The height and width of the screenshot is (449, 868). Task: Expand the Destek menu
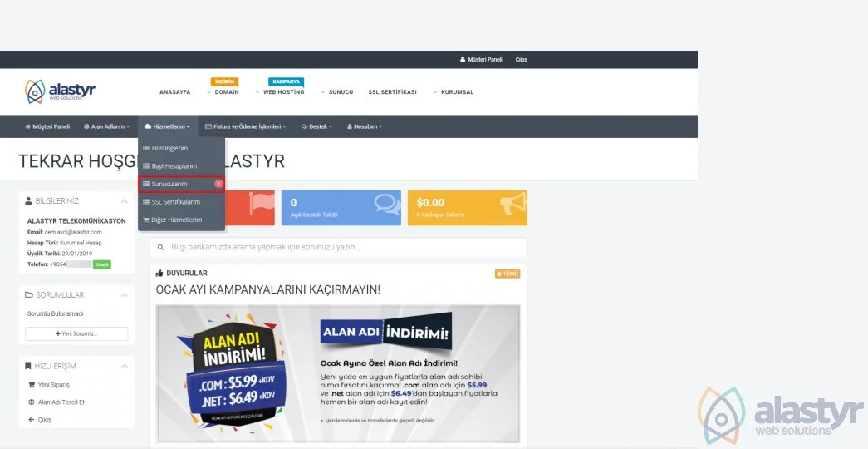316,126
